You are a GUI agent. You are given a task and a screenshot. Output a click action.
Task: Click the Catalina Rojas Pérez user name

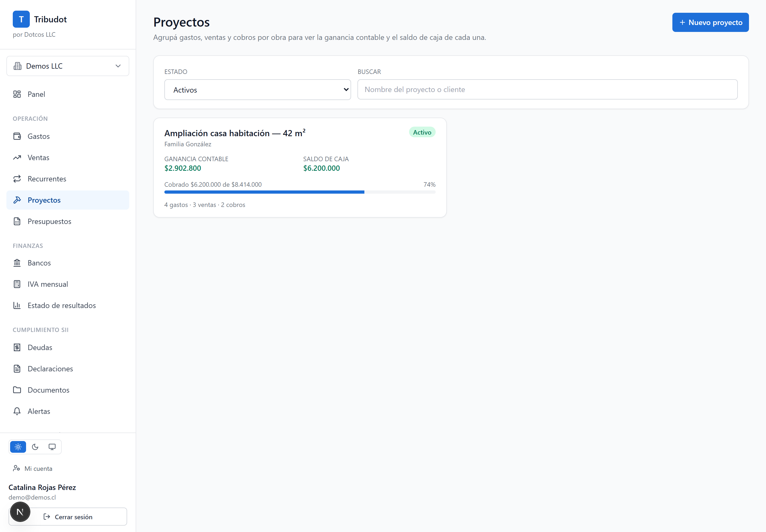(42, 487)
